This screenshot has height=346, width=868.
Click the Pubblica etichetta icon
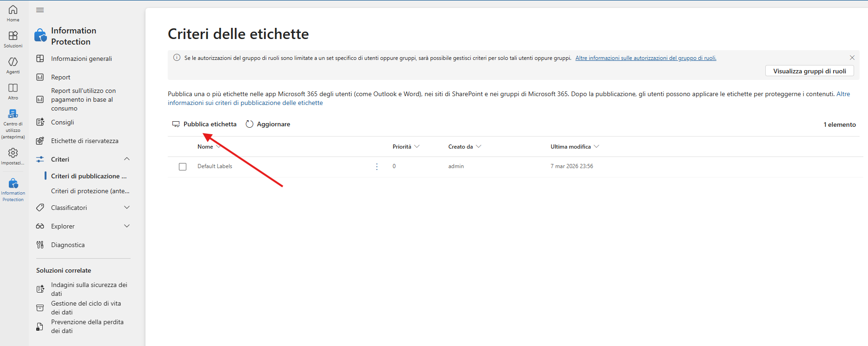pyautogui.click(x=176, y=124)
